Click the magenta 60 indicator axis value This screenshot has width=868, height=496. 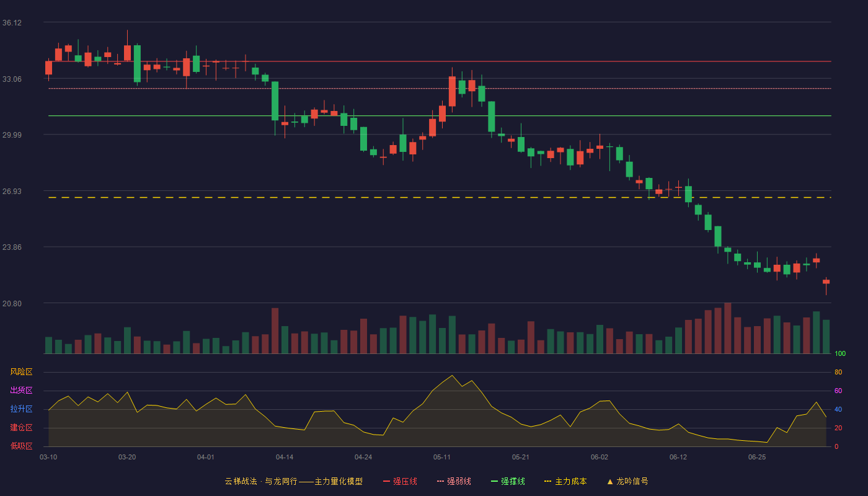838,391
